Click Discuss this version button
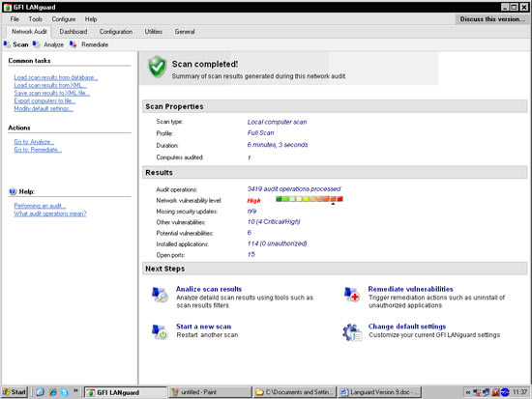Viewport: 532px width, 399px height. coord(492,19)
